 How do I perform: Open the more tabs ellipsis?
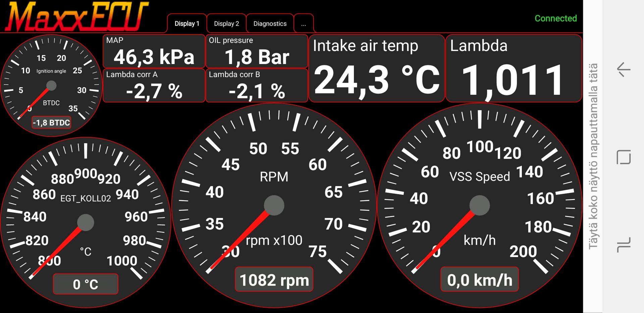click(x=304, y=23)
